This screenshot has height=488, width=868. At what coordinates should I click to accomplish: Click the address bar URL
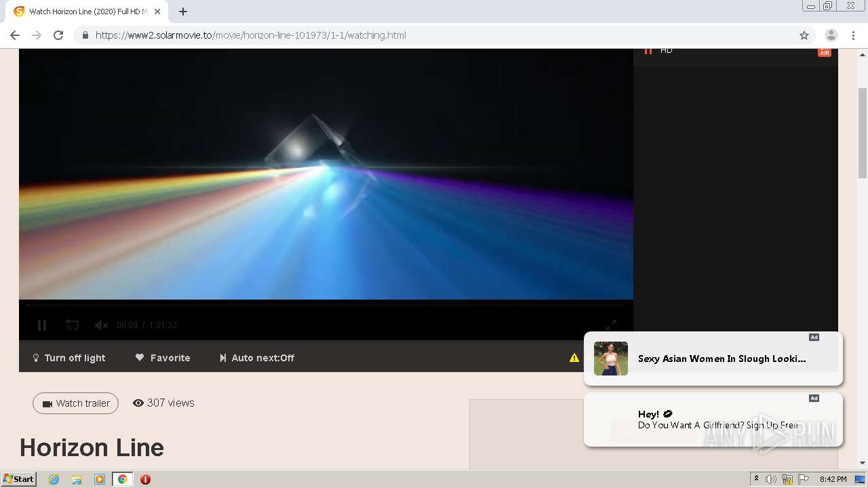(250, 35)
